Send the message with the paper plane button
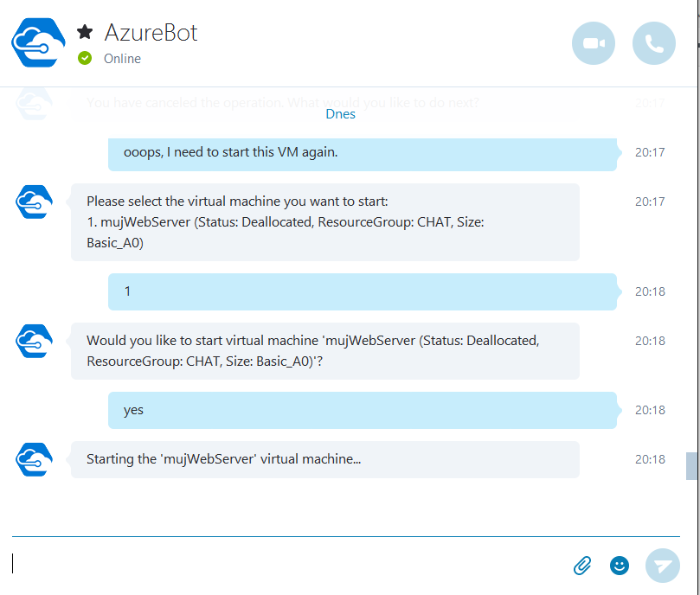Screen dimensions: 700x595 [x=663, y=566]
